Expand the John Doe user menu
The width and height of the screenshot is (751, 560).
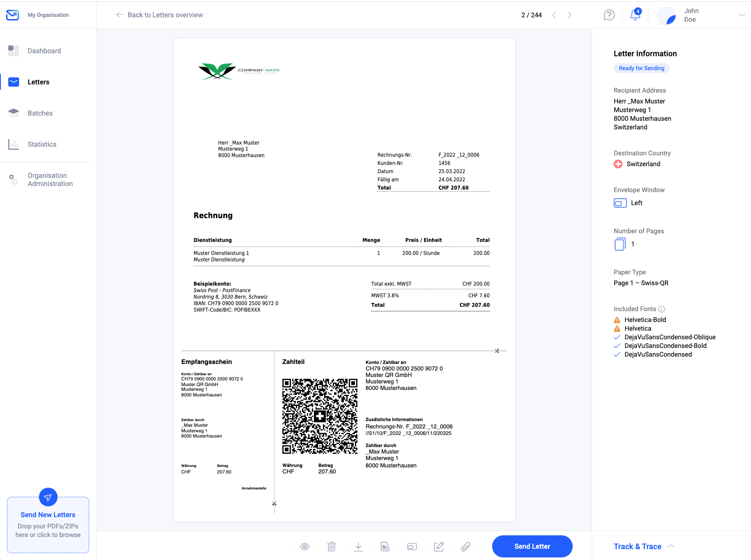[x=741, y=15]
